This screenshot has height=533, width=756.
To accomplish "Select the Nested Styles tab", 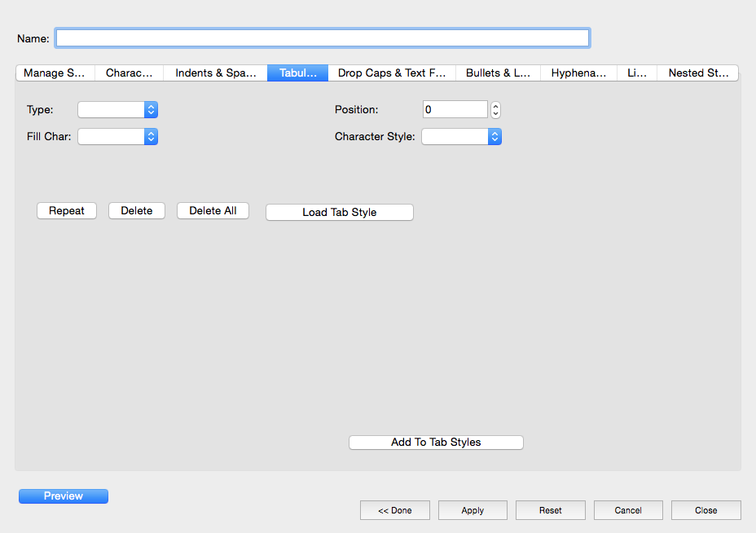I will pos(698,73).
